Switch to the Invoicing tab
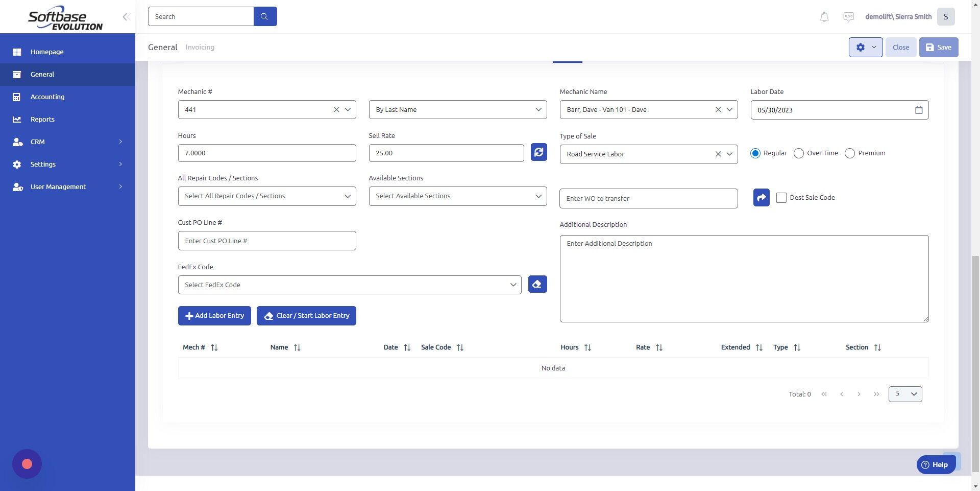The image size is (980, 491). pyautogui.click(x=200, y=47)
